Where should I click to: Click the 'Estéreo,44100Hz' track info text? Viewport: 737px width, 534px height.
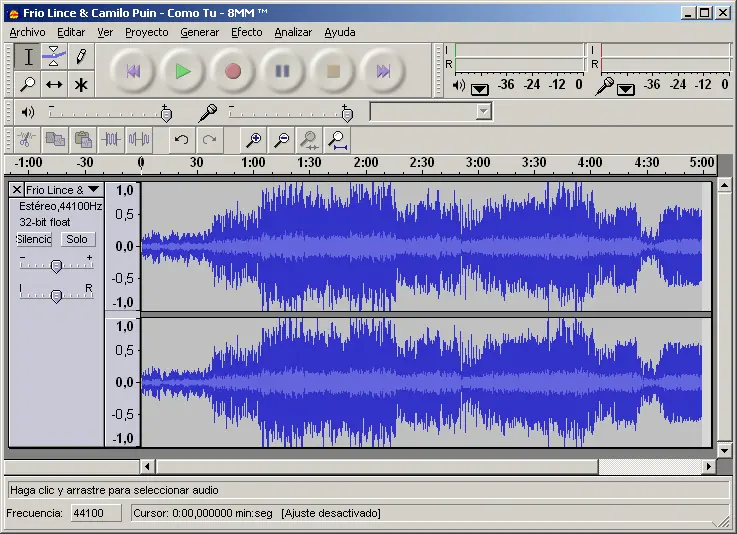click(x=61, y=206)
